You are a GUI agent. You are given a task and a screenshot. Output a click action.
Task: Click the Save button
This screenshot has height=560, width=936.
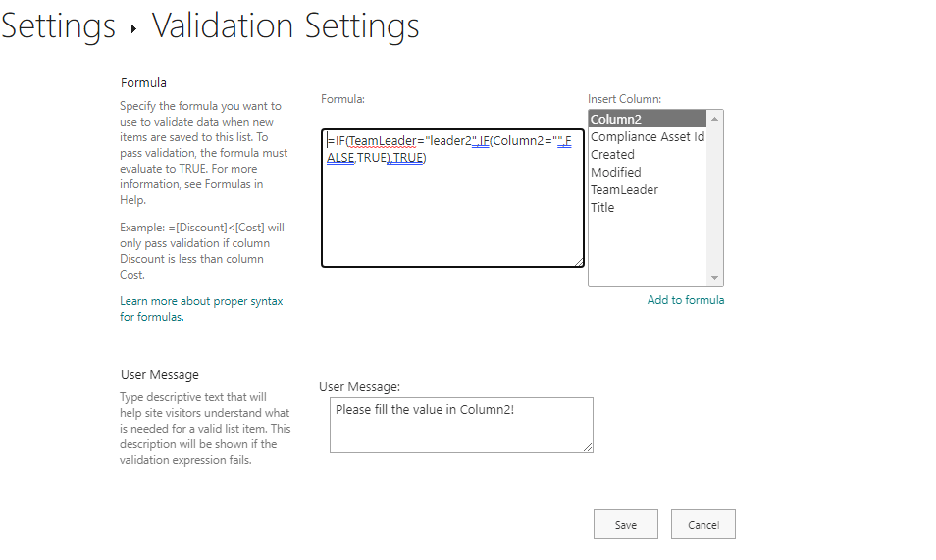pos(626,524)
